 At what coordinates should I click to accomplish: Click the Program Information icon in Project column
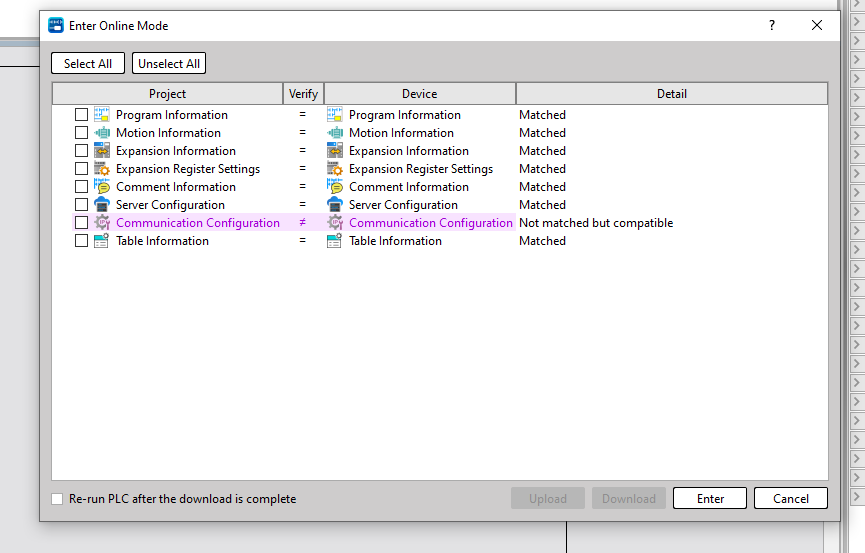[x=101, y=115]
